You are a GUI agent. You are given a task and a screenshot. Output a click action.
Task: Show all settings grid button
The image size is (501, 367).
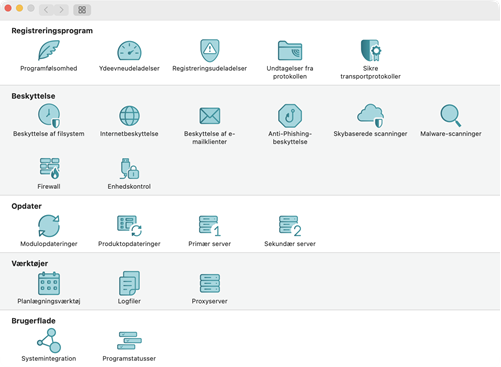[x=82, y=10]
